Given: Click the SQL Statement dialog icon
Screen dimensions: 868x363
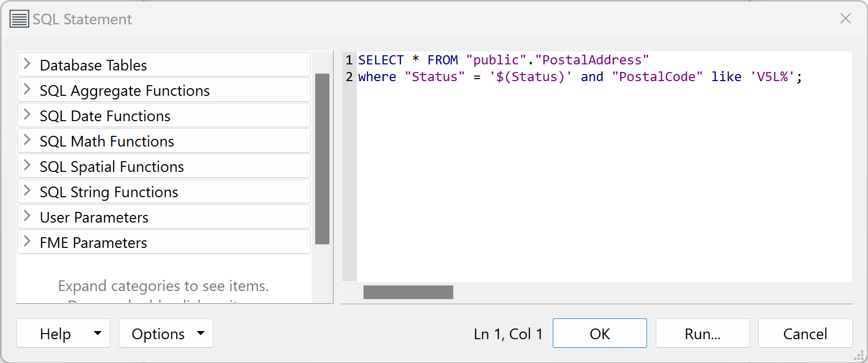Looking at the screenshot, I should [x=19, y=19].
